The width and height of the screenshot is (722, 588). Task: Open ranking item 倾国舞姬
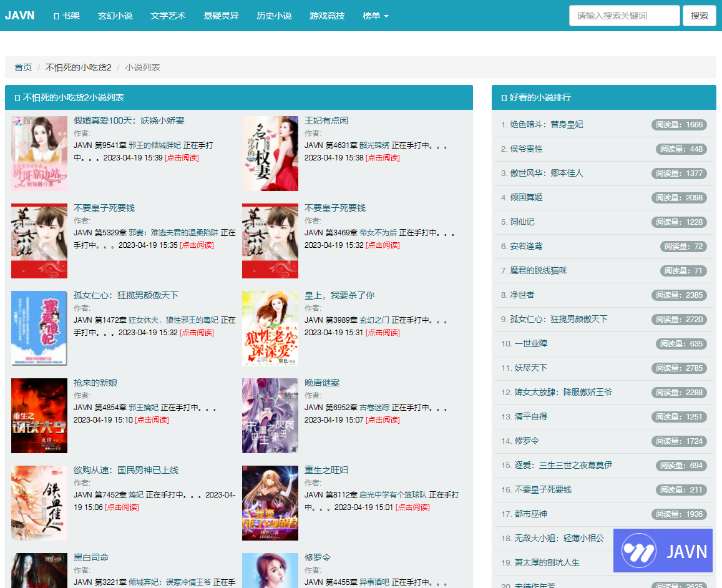526,197
